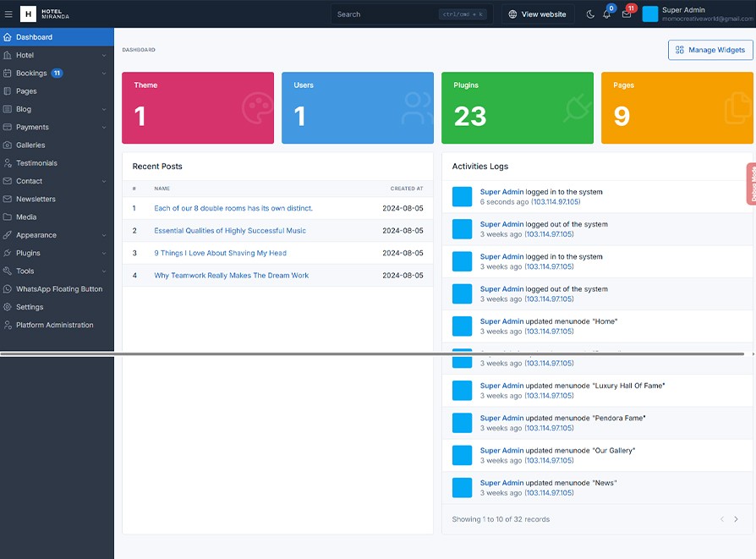Go to Newsletters menu item

coord(36,200)
